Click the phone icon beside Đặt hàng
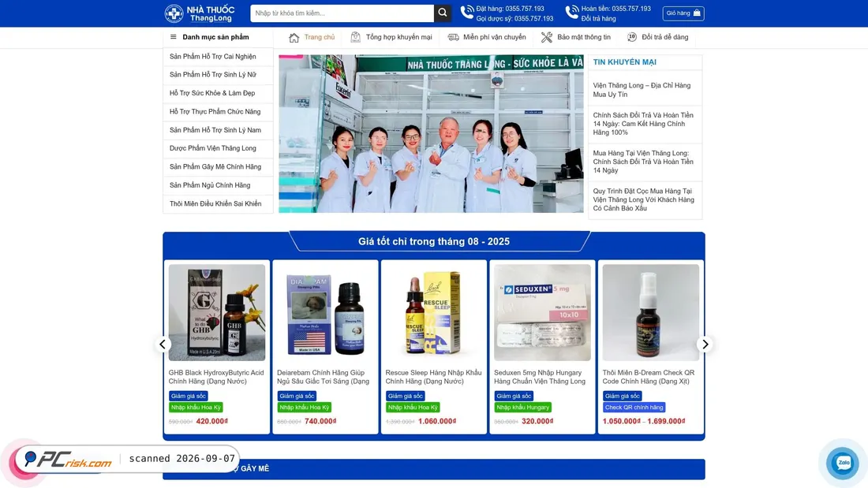Image resolution: width=868 pixels, height=488 pixels. click(x=467, y=12)
